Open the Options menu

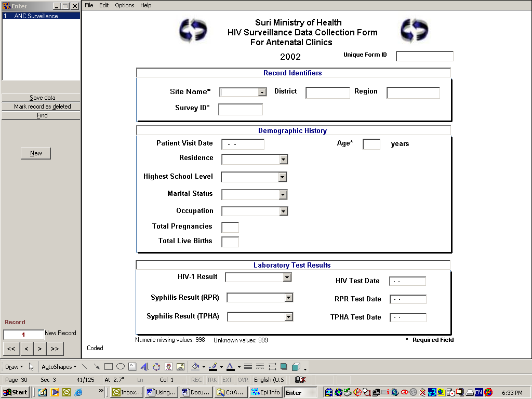point(125,5)
